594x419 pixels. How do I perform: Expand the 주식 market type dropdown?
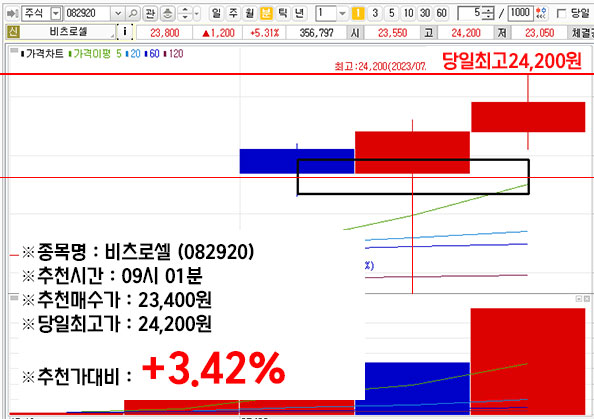click(x=56, y=14)
